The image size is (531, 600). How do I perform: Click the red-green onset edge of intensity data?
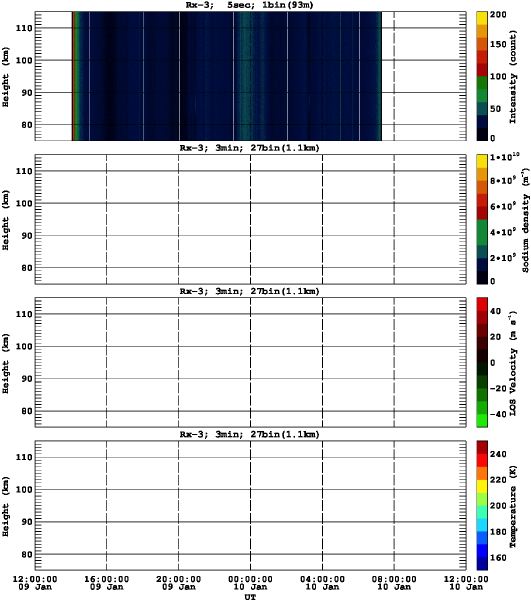coord(75,76)
